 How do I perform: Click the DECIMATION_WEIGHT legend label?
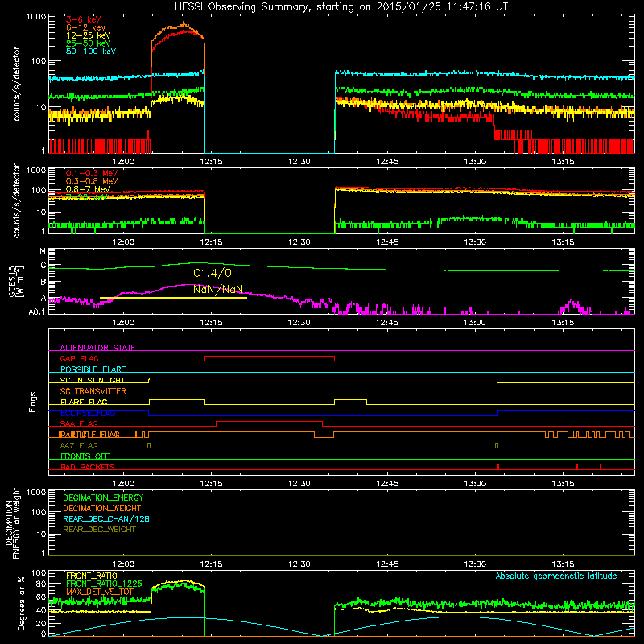102,508
